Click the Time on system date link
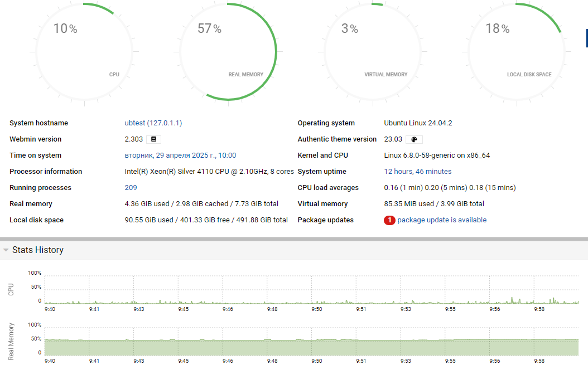 point(180,155)
